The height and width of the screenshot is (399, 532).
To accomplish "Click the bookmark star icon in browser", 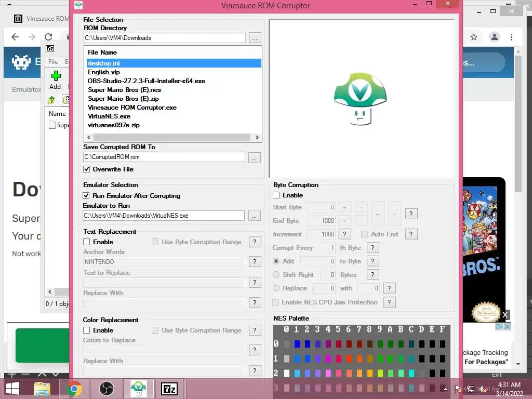I will tap(474, 37).
